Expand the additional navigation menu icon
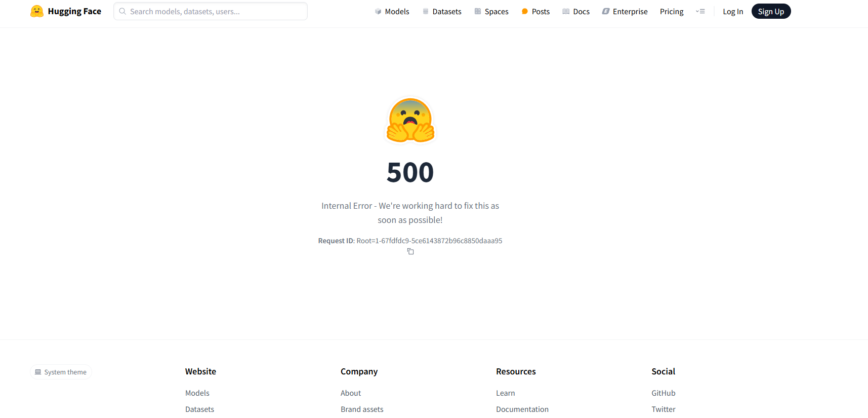 [x=700, y=11]
